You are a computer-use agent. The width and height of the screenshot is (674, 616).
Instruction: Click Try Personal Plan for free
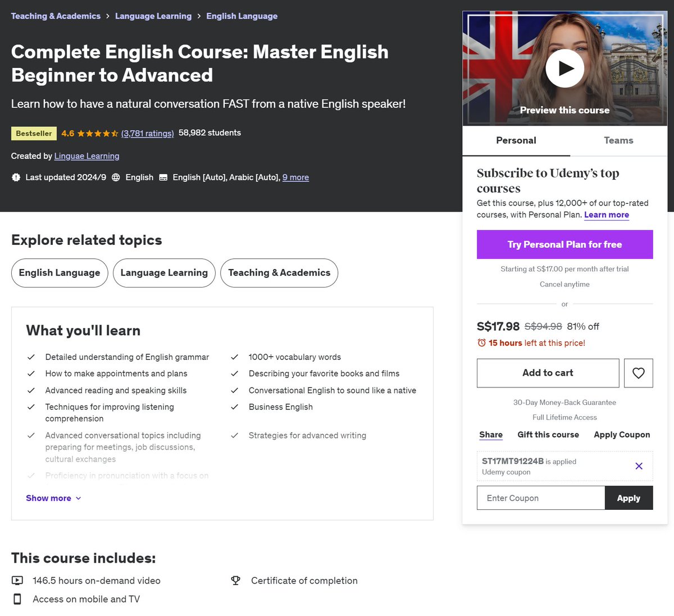(x=564, y=244)
